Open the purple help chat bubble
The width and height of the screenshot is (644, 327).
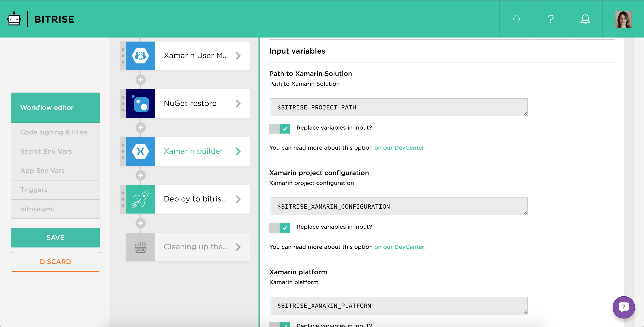[x=623, y=307]
